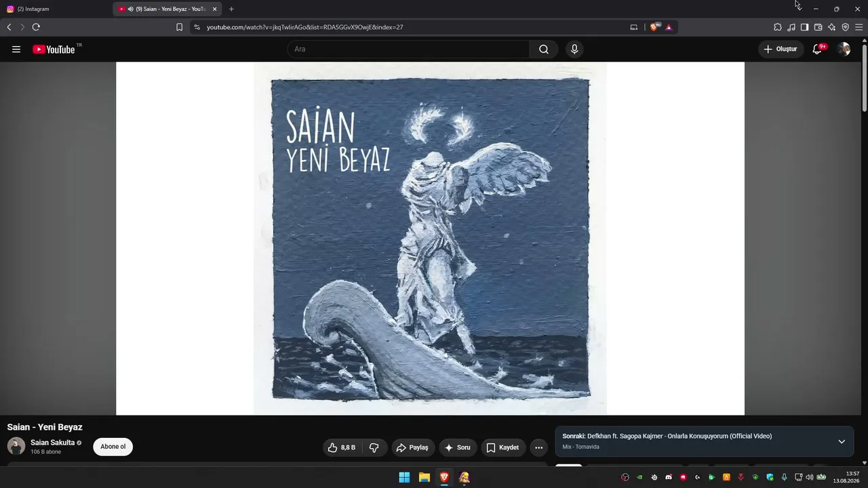Open Brave VPN shield icon

[845, 27]
